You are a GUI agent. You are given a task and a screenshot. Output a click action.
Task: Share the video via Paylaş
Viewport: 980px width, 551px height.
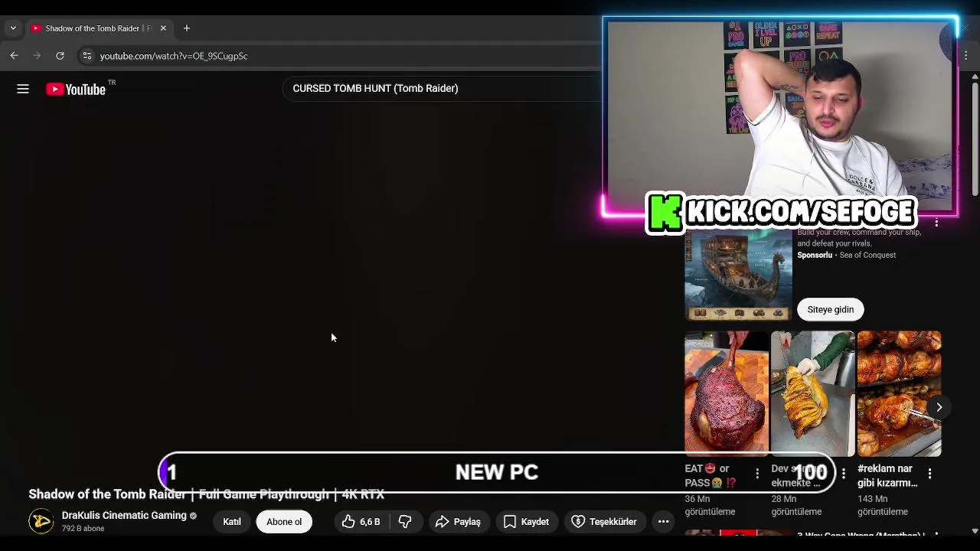point(458,522)
